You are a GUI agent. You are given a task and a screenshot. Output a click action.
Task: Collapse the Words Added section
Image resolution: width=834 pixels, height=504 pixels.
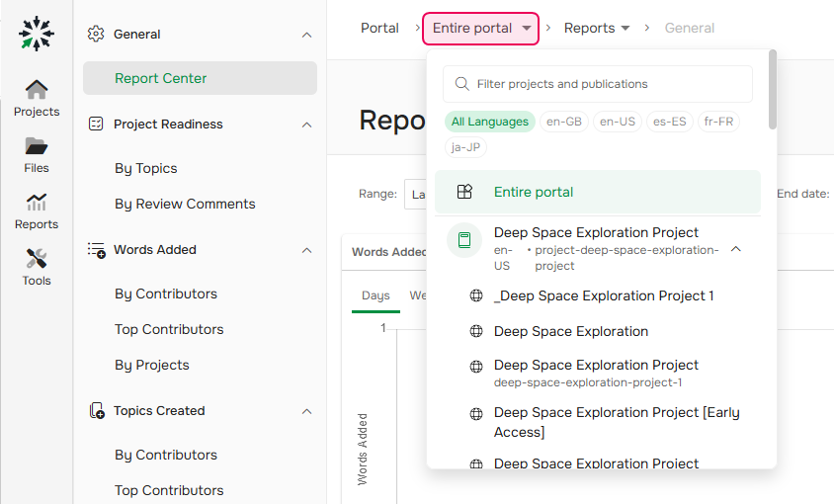pyautogui.click(x=307, y=250)
